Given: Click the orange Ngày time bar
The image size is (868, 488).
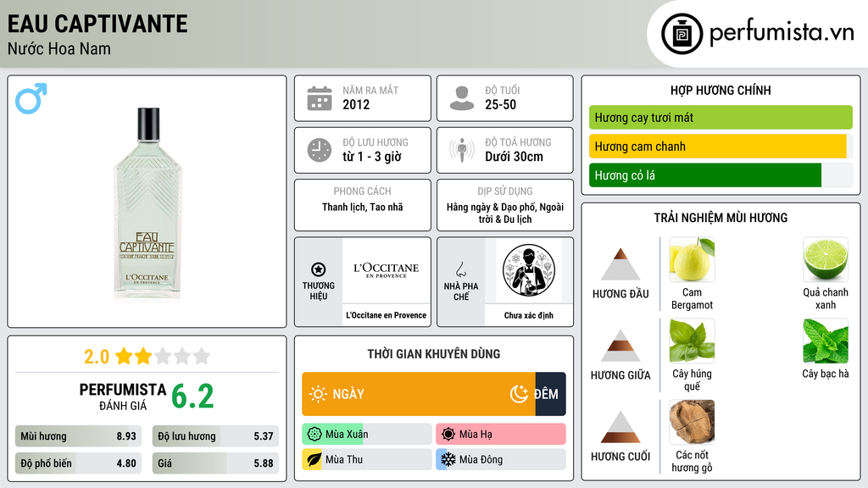Looking at the screenshot, I should tap(419, 394).
